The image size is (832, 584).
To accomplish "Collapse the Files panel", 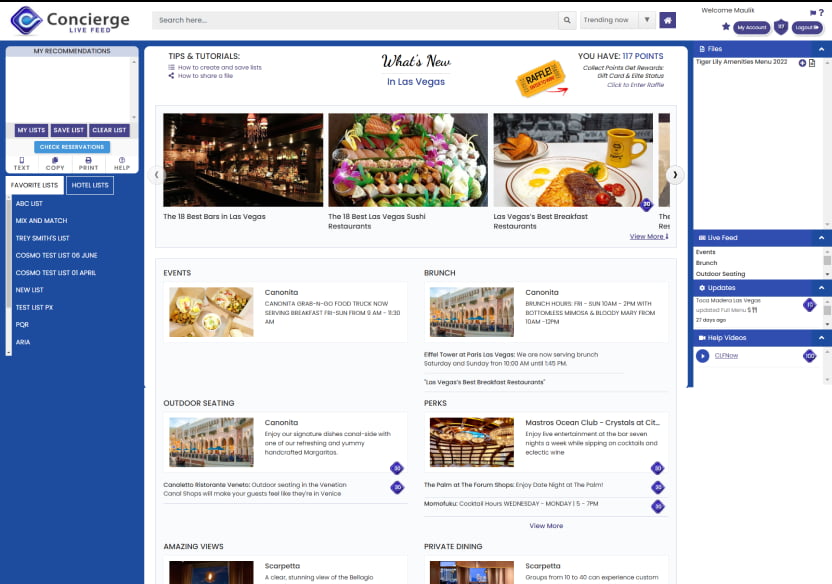I will (x=821, y=49).
